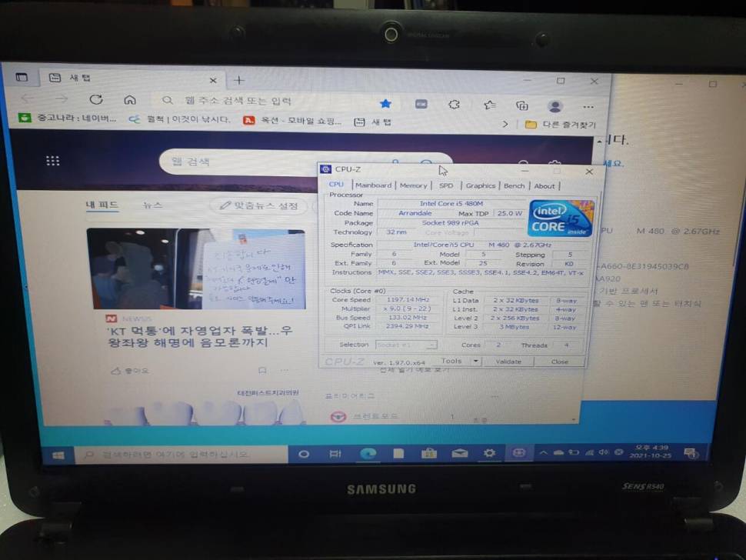Screen dimensions: 746x560
Task: Switch to CPU-Z About tab
Action: (545, 186)
